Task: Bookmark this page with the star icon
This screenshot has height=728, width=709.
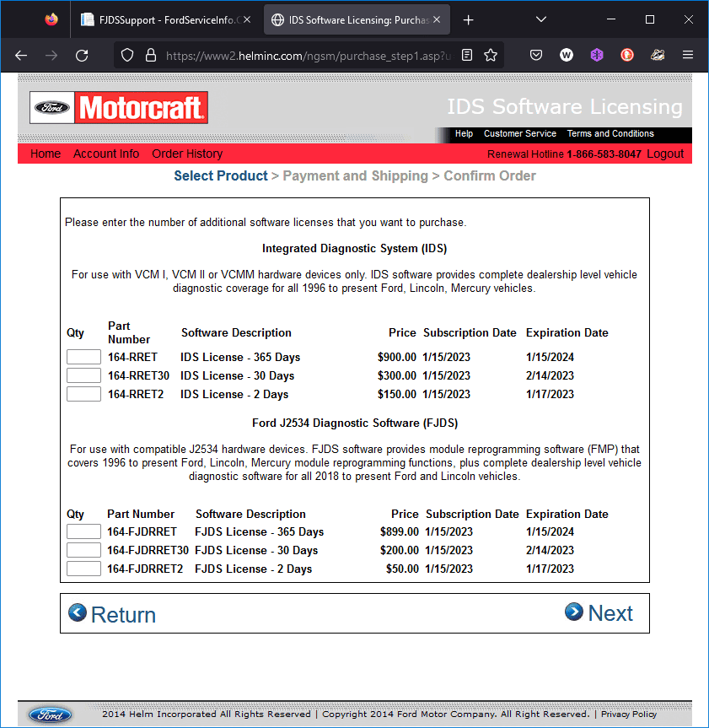Action: (491, 55)
